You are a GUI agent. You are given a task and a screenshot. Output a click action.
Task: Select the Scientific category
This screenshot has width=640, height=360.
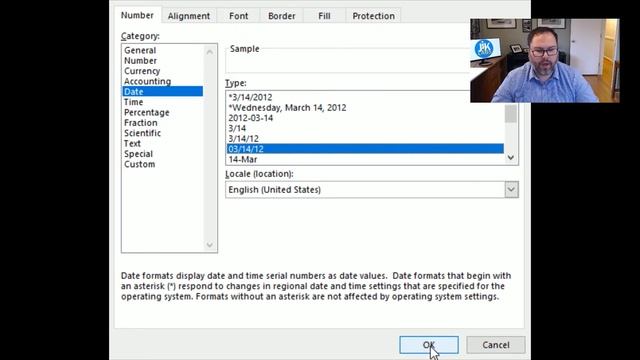(x=162, y=133)
